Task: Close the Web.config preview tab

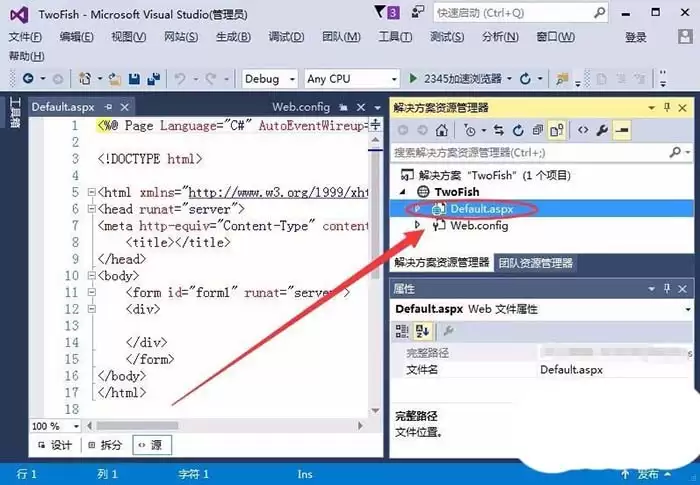Action: tap(361, 107)
